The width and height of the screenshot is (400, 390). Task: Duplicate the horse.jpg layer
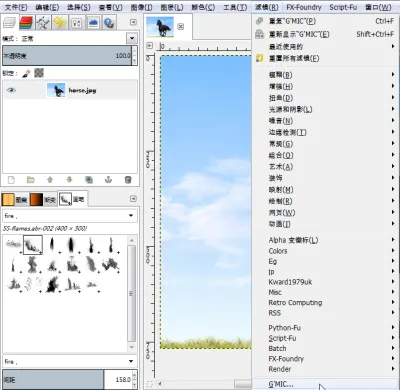coord(89,180)
